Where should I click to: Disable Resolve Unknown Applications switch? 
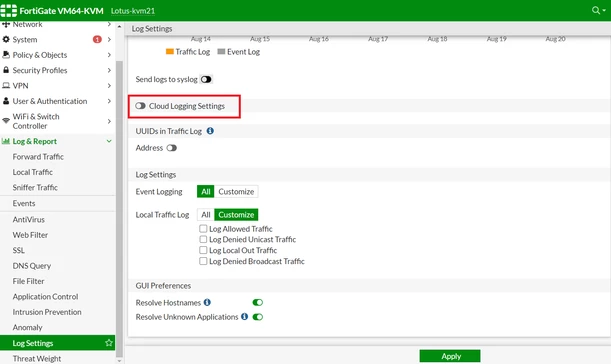258,317
